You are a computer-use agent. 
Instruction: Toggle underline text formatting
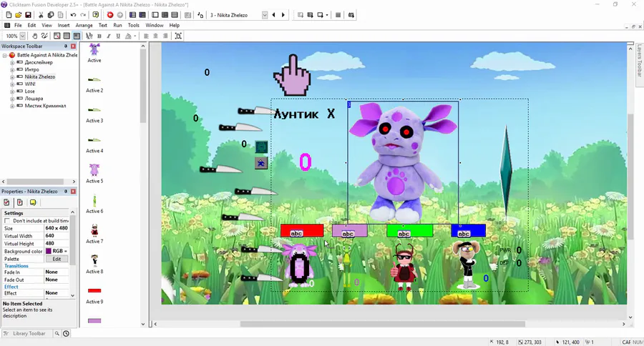coord(118,36)
